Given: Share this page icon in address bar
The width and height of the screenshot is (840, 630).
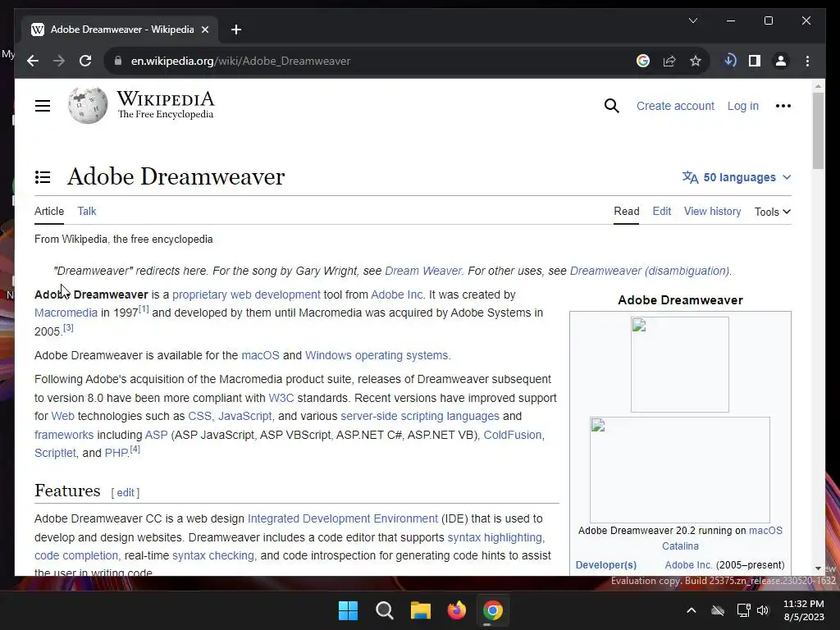Looking at the screenshot, I should [x=669, y=61].
